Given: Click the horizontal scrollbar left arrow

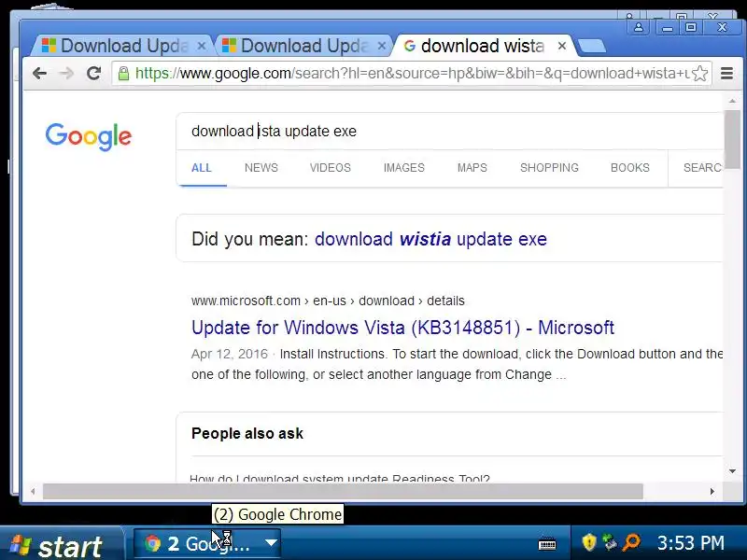Looking at the screenshot, I should coord(33,491).
